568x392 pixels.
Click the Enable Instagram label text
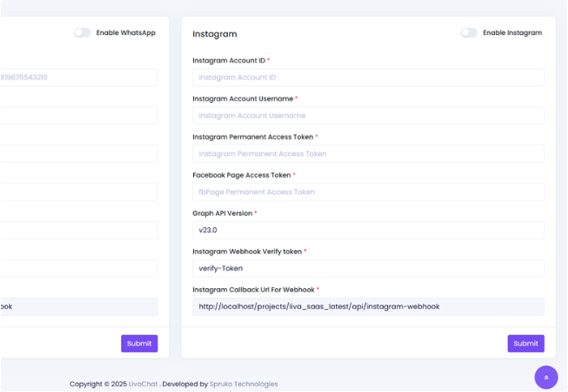pyautogui.click(x=512, y=33)
